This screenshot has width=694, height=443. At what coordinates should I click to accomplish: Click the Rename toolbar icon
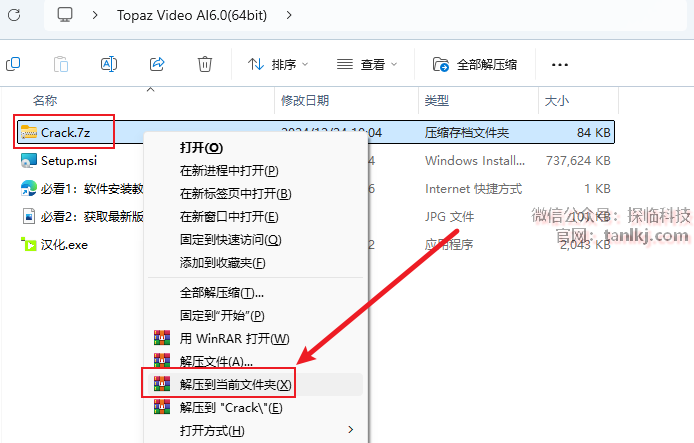(109, 64)
